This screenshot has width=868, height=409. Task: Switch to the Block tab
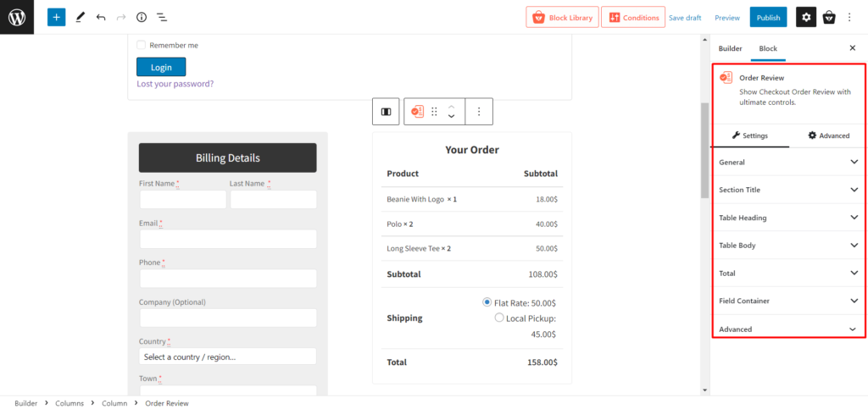coord(768,48)
